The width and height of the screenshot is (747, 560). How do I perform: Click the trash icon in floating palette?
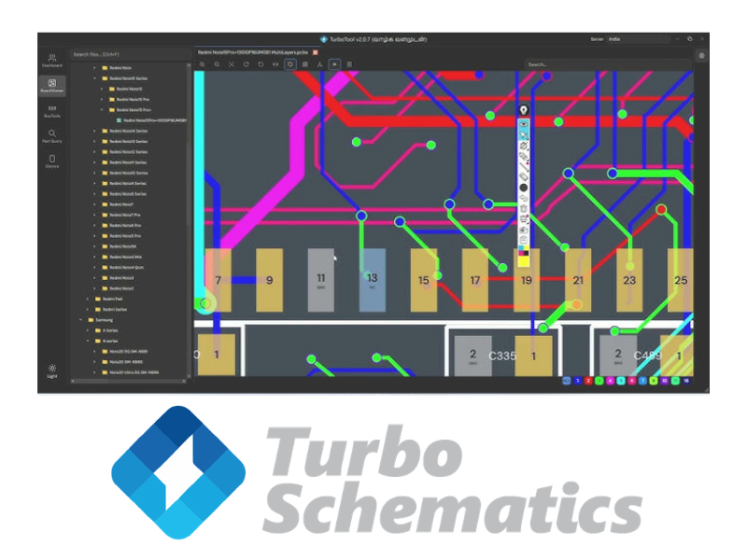click(524, 208)
